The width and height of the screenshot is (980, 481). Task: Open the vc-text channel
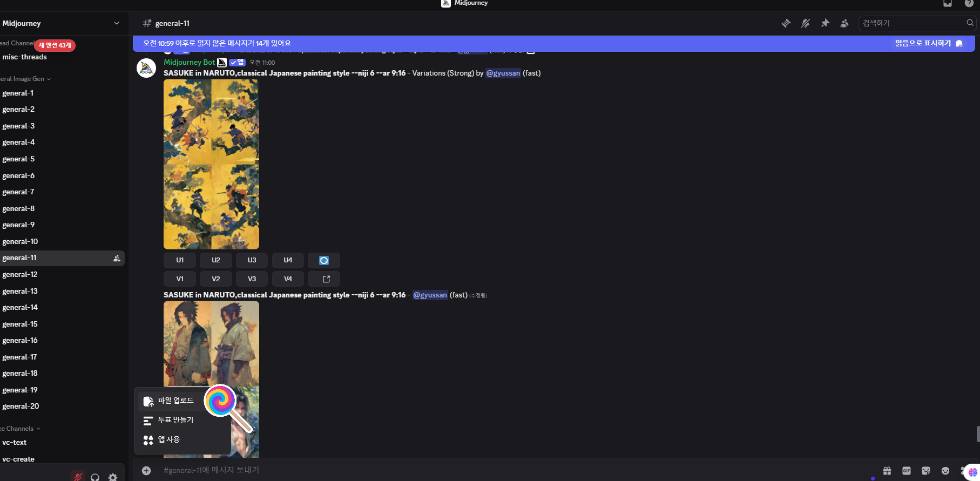pyautogui.click(x=15, y=442)
